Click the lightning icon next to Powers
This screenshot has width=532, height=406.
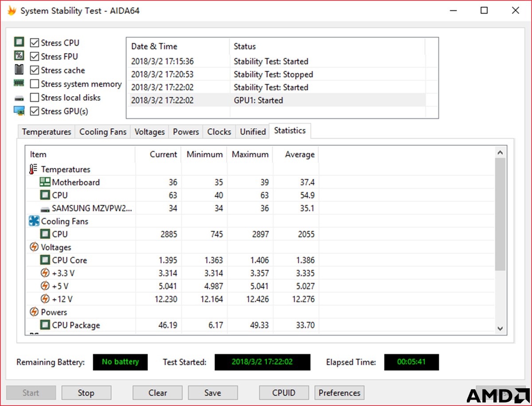34,312
